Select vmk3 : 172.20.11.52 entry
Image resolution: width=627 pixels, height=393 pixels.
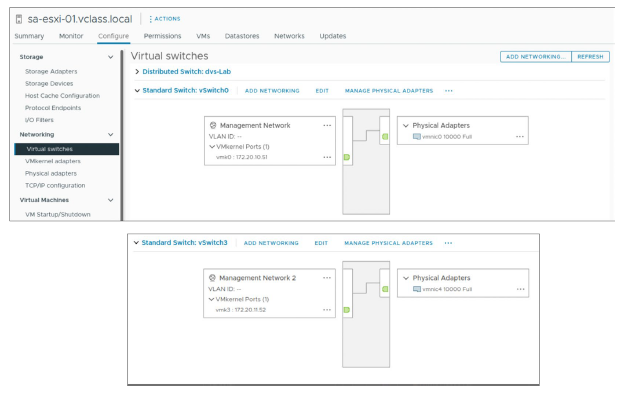[x=241, y=310]
